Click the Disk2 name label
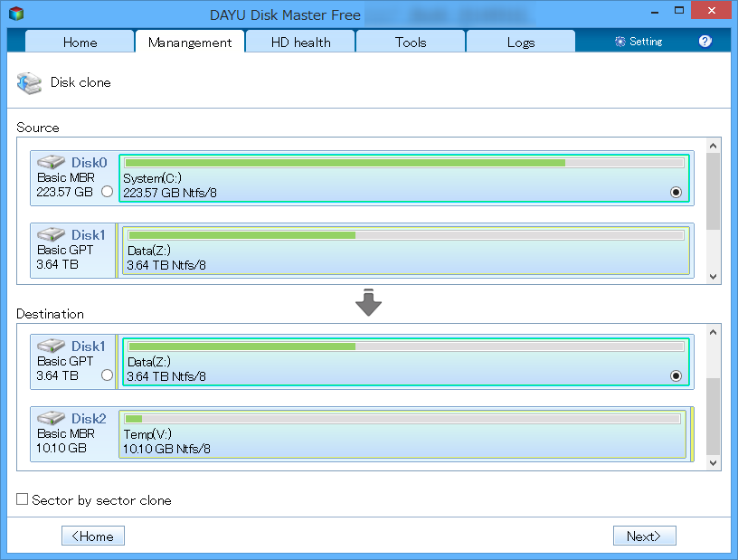 coord(89,418)
